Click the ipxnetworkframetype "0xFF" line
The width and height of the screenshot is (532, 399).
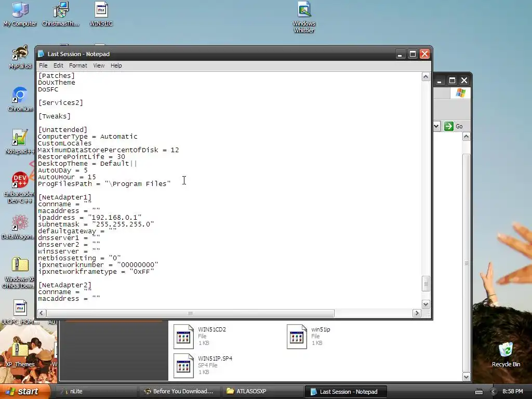point(96,271)
